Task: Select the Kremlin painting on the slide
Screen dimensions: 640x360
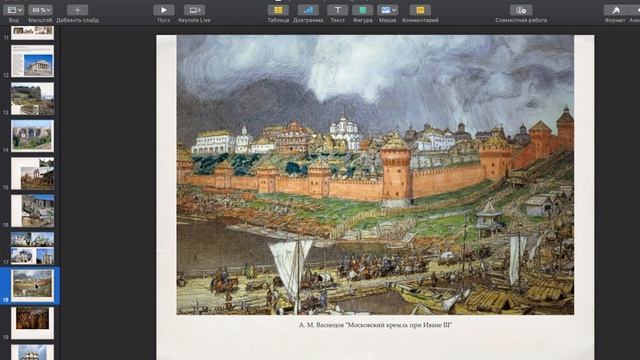Action: (375, 175)
